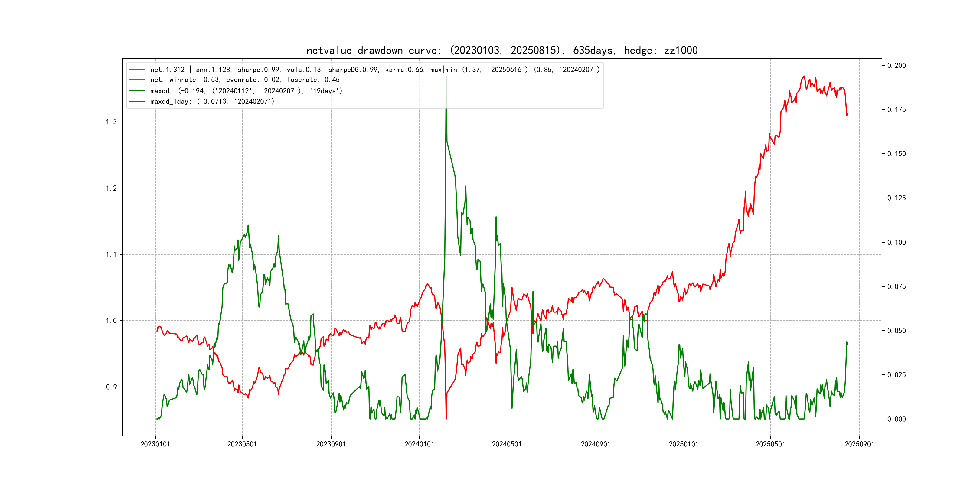Click the 20250901 x-axis date label
This screenshot has width=980, height=490.
click(859, 444)
